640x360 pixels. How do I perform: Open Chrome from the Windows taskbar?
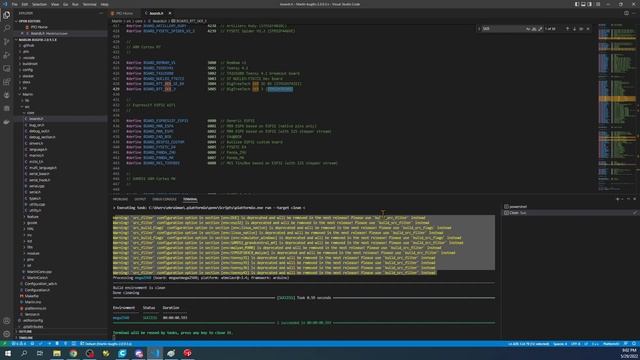73,353
